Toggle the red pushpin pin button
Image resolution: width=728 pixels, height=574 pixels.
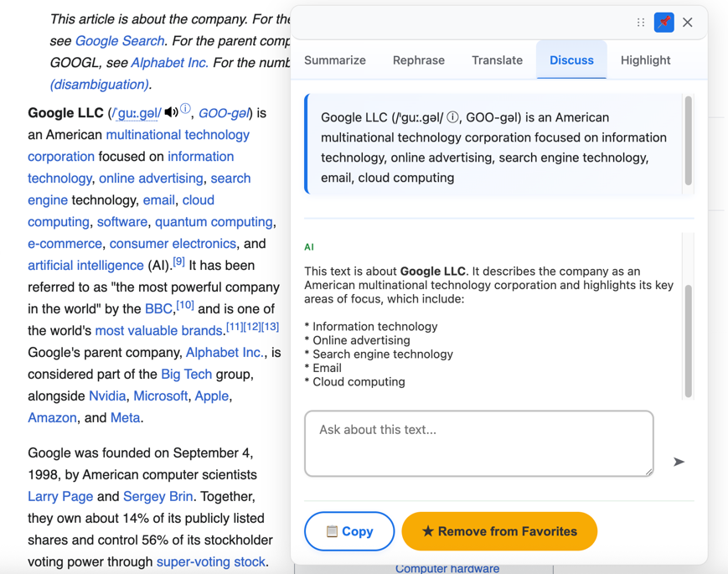(x=663, y=23)
